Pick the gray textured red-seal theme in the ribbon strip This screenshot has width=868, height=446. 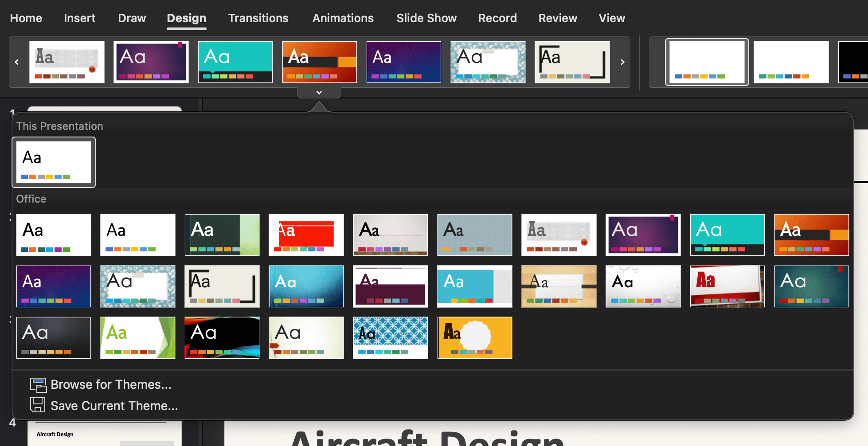67,62
